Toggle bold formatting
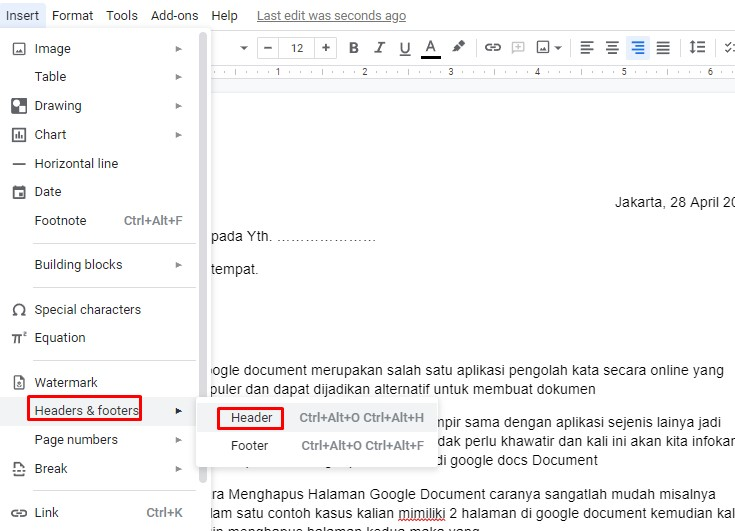The image size is (735, 531). [x=354, y=48]
